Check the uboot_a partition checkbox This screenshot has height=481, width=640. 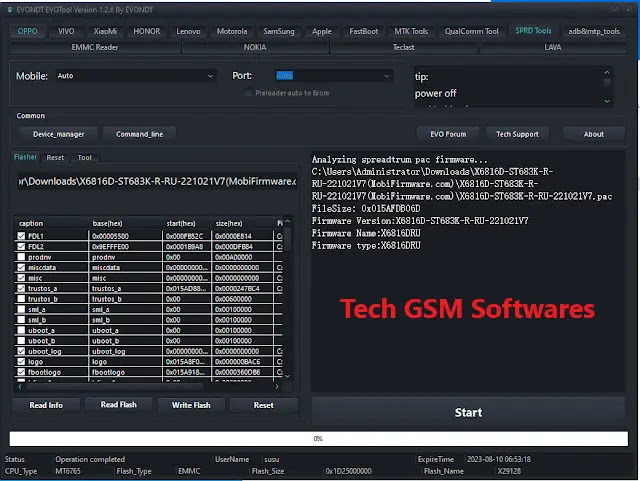tap(21, 330)
